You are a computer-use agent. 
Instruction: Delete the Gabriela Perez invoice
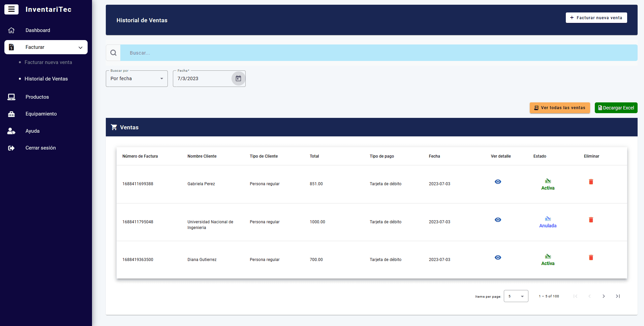click(x=591, y=182)
